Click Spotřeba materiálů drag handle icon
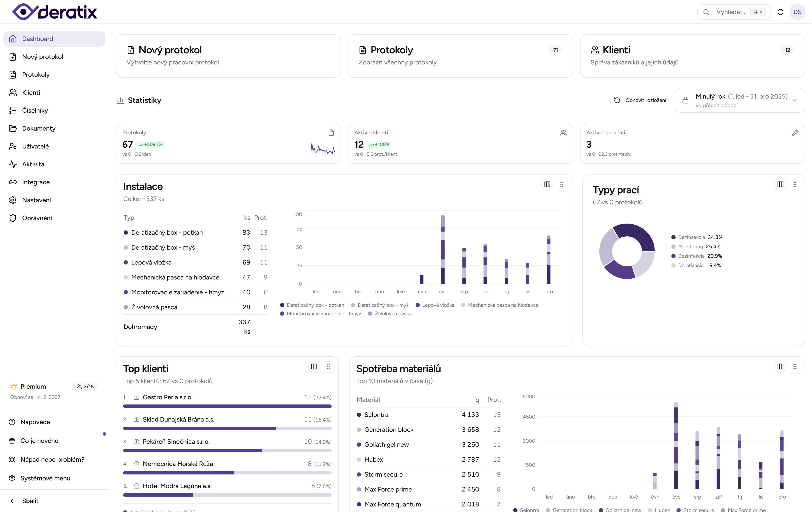812x512 pixels. pyautogui.click(x=795, y=367)
